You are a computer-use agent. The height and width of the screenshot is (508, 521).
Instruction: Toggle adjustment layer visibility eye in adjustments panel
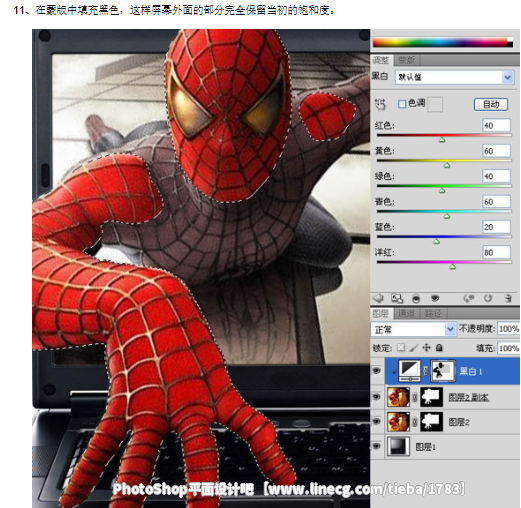[x=435, y=298]
